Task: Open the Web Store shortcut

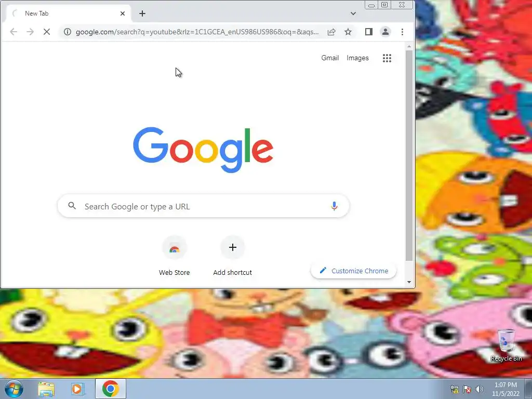Action: tap(175, 256)
